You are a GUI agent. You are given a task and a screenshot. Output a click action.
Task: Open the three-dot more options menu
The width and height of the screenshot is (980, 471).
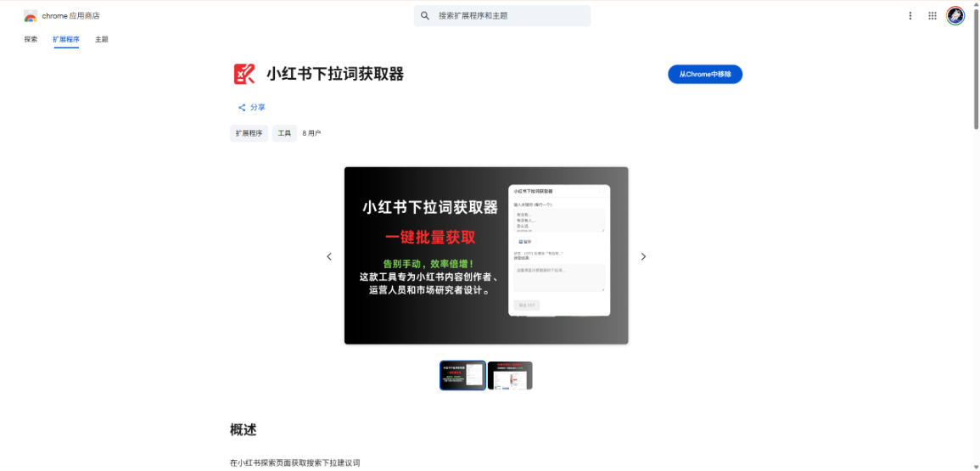click(910, 15)
